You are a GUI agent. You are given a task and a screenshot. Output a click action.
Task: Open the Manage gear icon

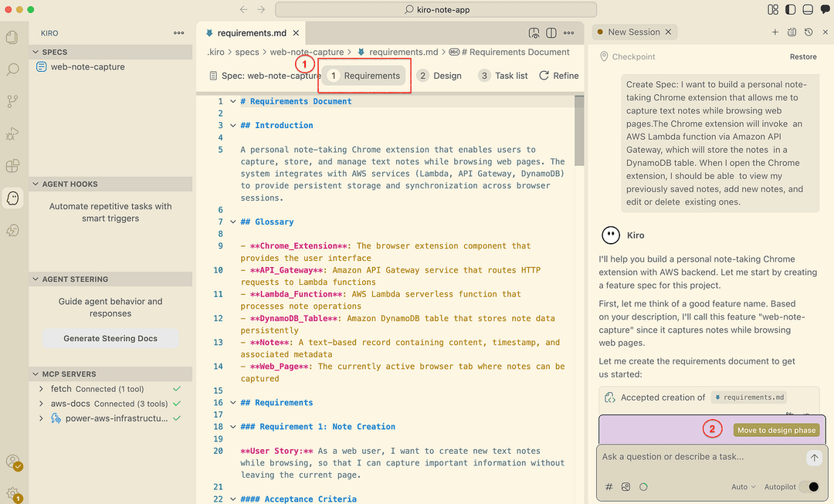tap(13, 495)
